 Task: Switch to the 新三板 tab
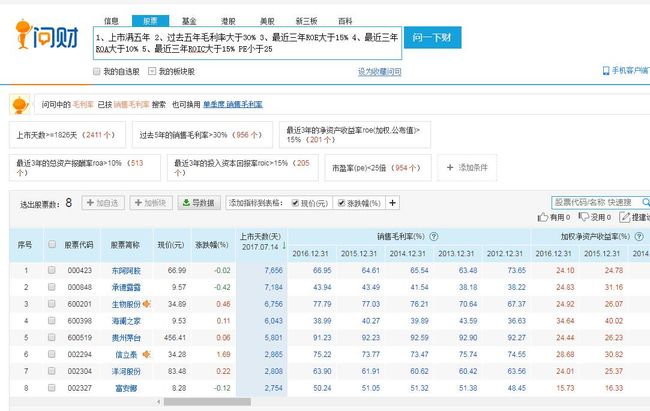306,21
